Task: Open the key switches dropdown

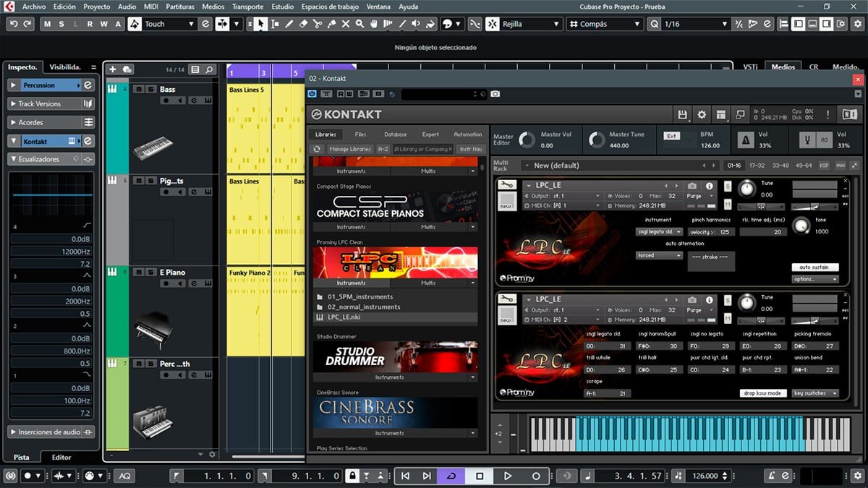Action: click(814, 393)
